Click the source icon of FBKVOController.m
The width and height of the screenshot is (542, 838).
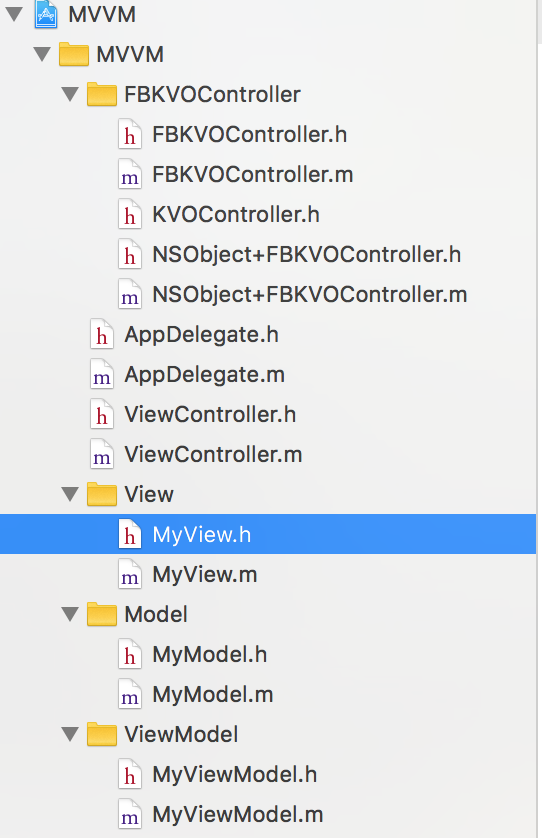tap(130, 175)
